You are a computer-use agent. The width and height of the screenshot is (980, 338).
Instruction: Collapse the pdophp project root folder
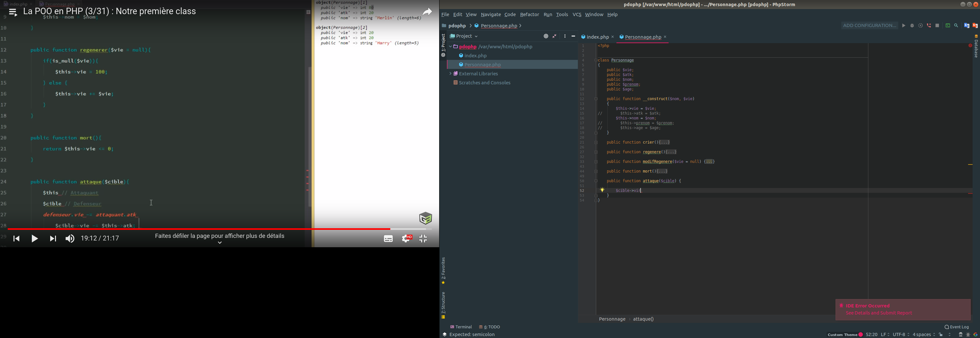tap(450, 47)
